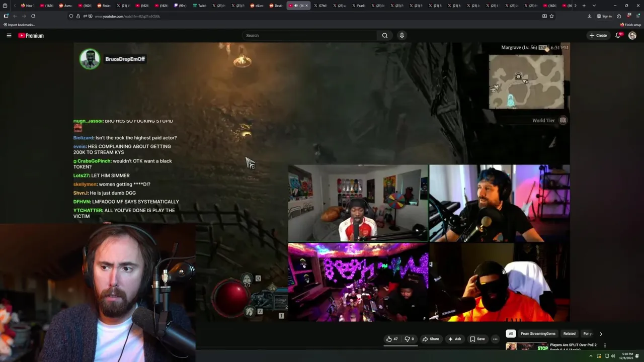Screen dimensions: 644x362
Task: Dislike the video with thumbs down
Action: click(409, 339)
